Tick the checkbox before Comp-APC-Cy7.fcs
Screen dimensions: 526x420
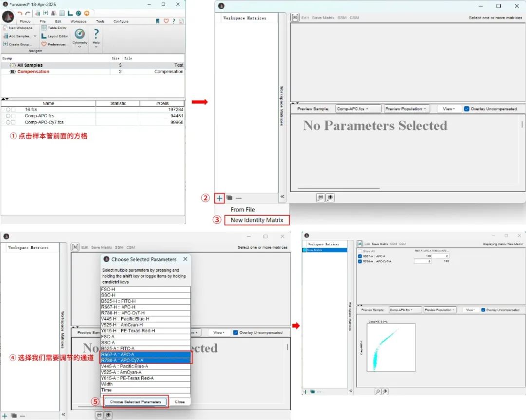[13, 123]
